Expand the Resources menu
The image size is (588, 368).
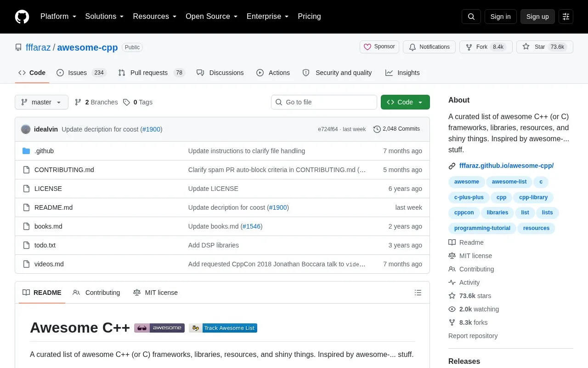(x=155, y=17)
